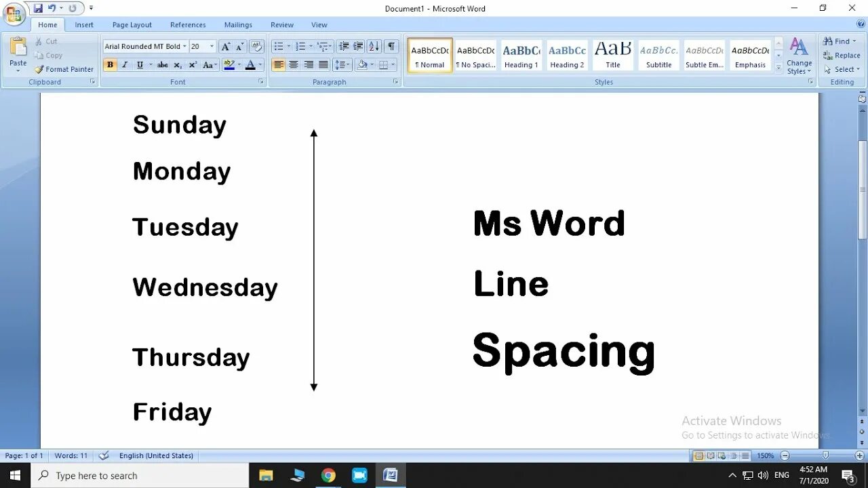Image resolution: width=868 pixels, height=488 pixels.
Task: Open the Font dialog launcher
Action: (x=261, y=81)
